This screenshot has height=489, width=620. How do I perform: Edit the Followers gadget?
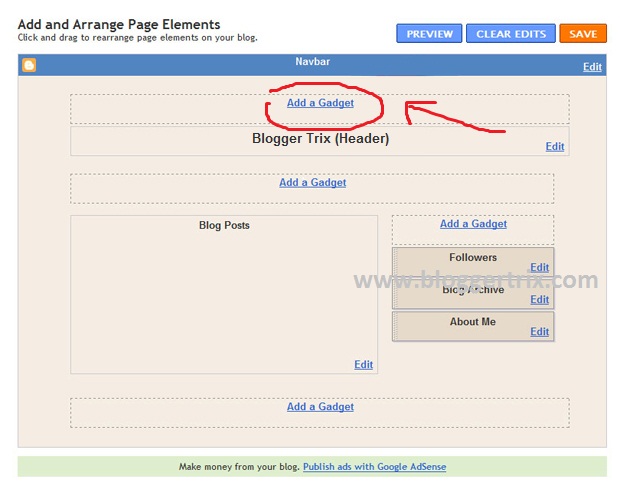click(539, 268)
